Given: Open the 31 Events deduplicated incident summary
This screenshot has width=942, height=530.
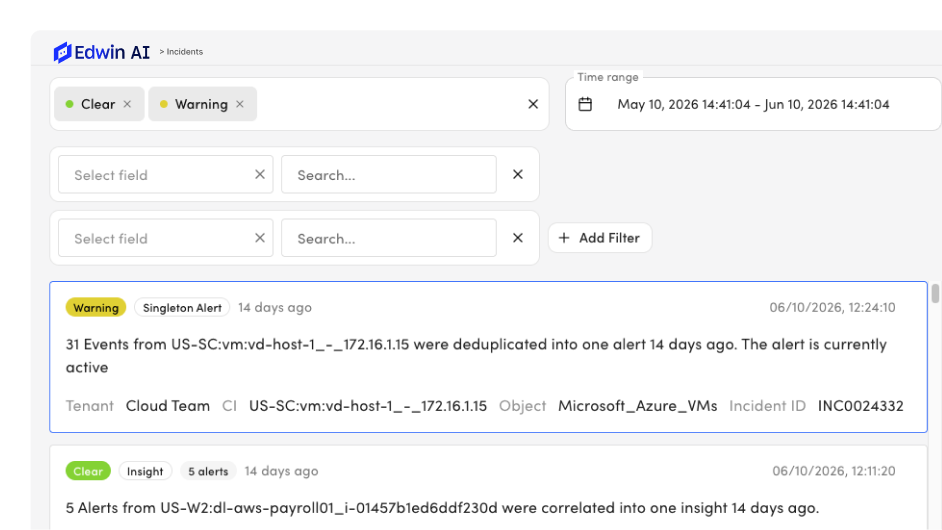Looking at the screenshot, I should coord(476,356).
